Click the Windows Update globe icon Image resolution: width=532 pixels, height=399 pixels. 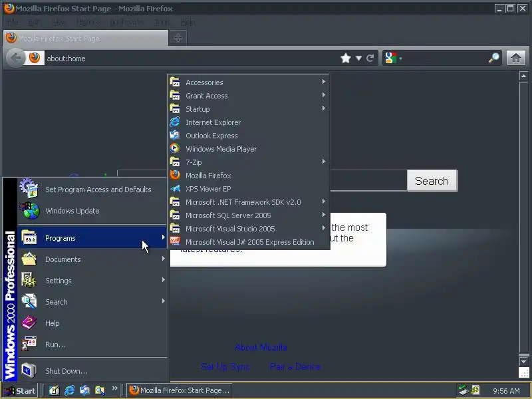point(29,210)
